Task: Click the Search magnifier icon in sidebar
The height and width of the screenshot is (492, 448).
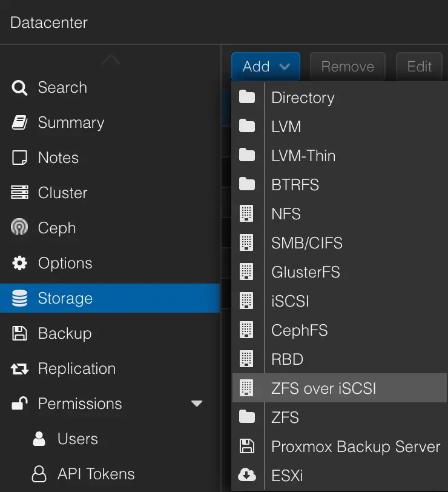Action: click(19, 87)
